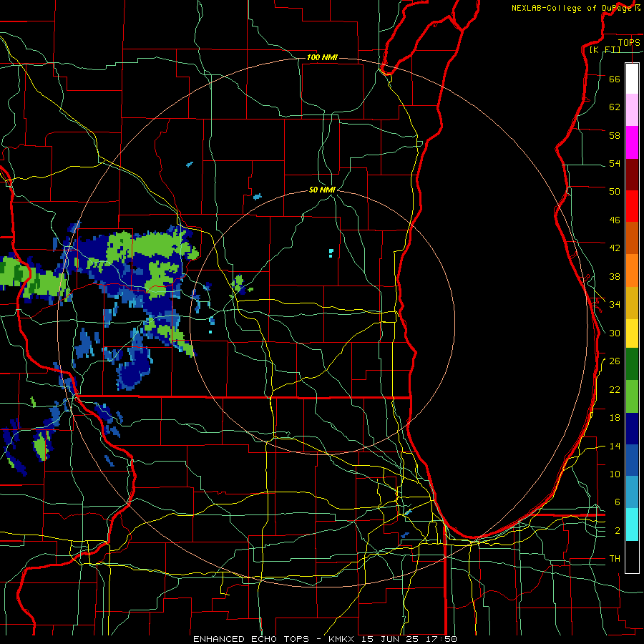Click the "100 NMI" range ring label
This screenshot has width=644, height=644.
(322, 57)
